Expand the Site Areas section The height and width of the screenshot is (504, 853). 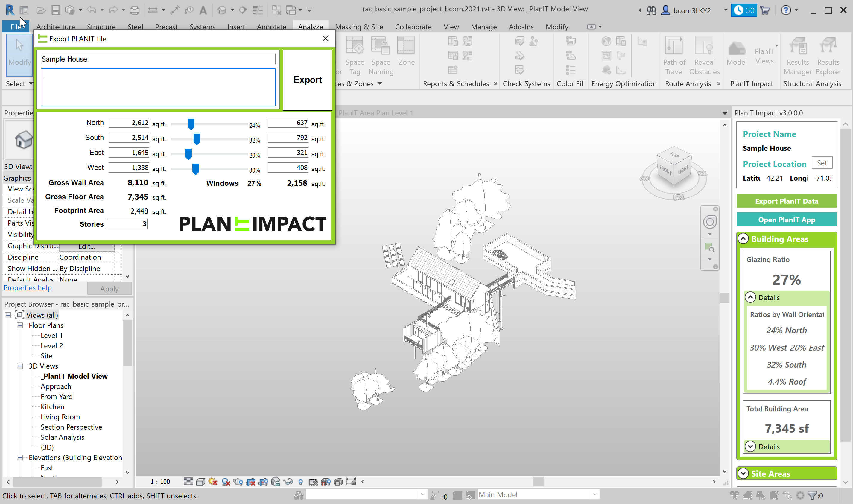click(743, 473)
